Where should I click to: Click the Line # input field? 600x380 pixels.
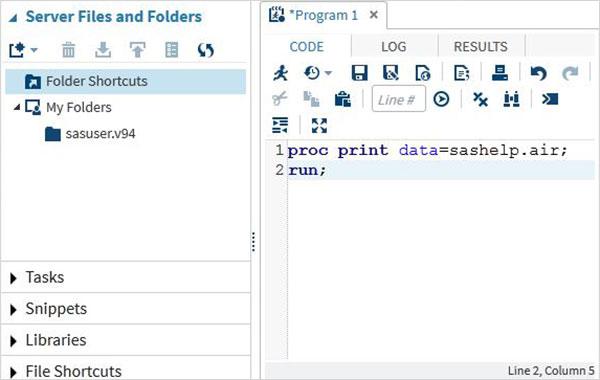tap(398, 99)
